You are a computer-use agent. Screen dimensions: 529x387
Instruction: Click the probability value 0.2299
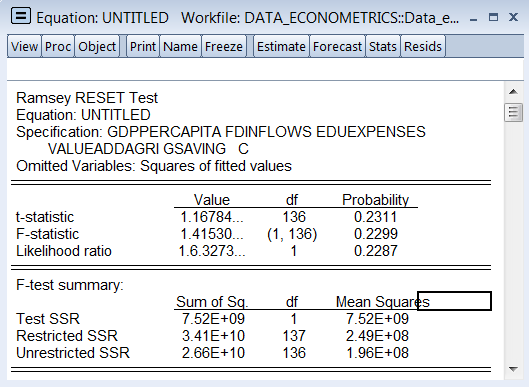pyautogui.click(x=375, y=234)
